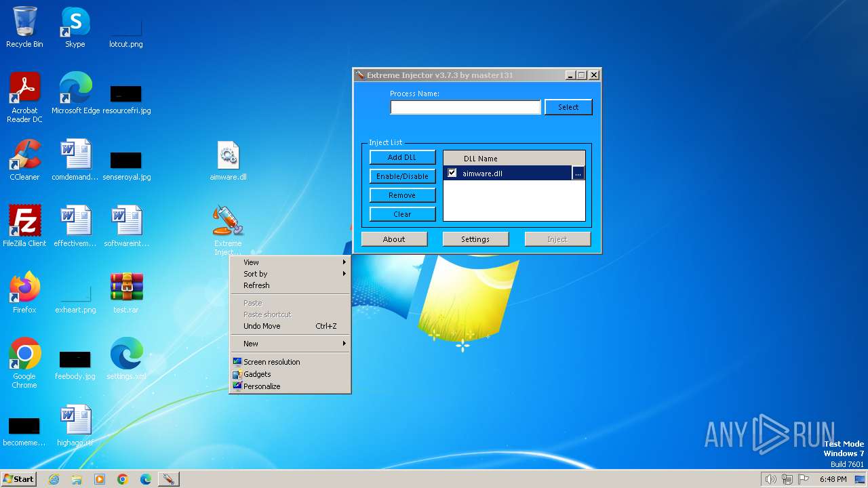Open Extreme Injector Settings

pyautogui.click(x=475, y=239)
